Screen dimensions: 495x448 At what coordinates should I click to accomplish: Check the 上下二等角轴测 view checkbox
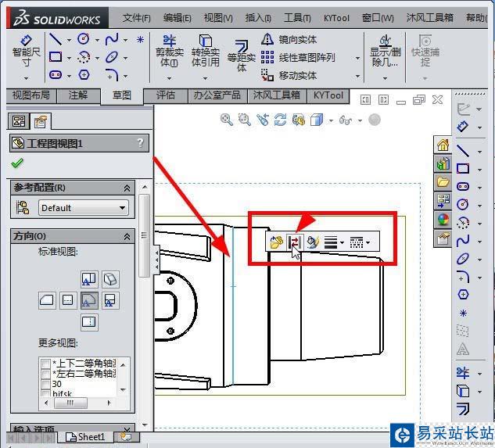tap(46, 364)
